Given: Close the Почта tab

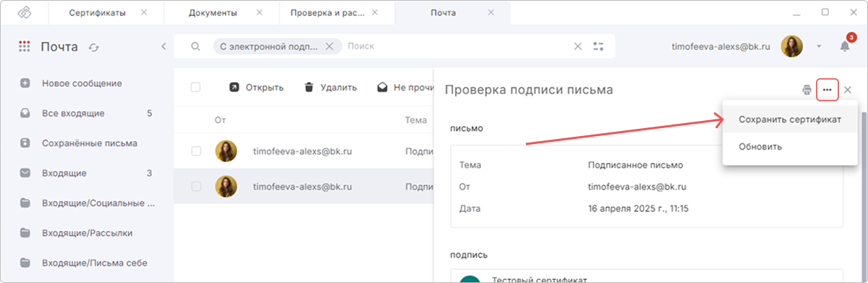Looking at the screenshot, I should point(491,12).
